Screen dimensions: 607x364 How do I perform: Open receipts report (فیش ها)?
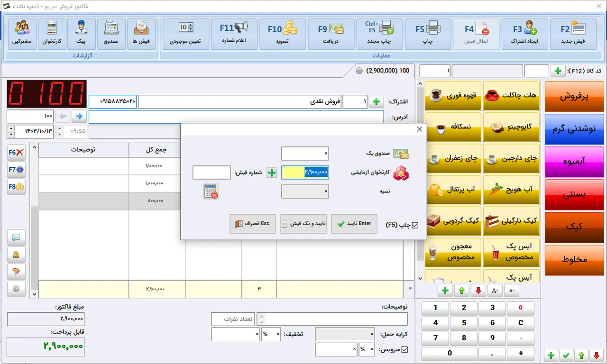141,34
